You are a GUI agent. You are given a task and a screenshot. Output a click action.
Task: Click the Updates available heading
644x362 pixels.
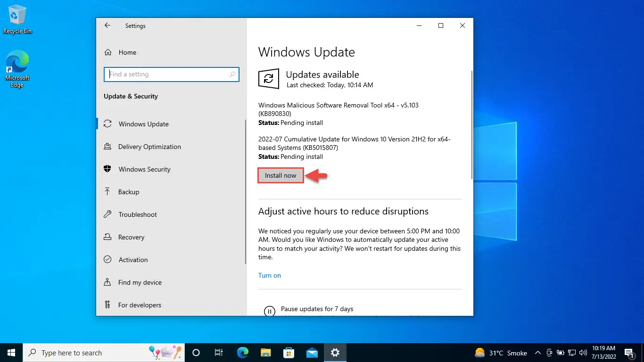(322, 74)
